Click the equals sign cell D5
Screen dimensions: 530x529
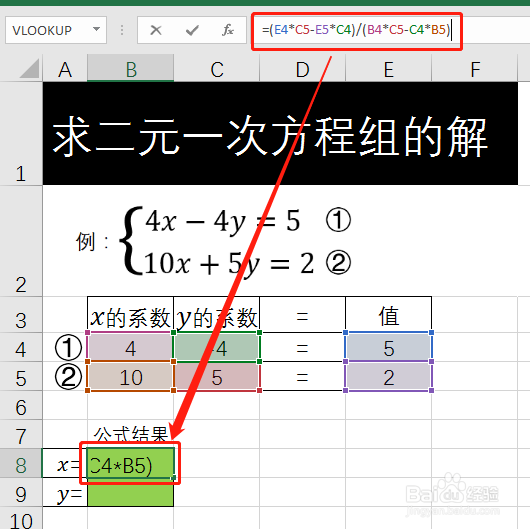click(x=303, y=376)
